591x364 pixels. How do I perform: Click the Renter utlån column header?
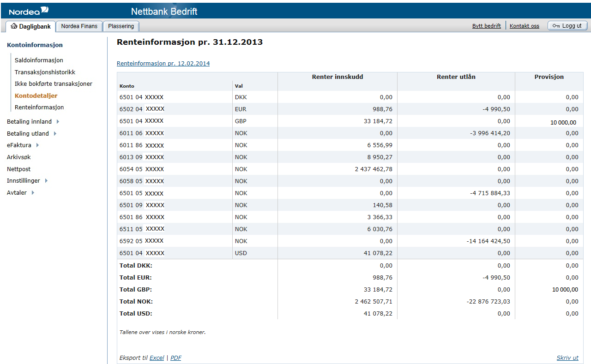point(456,77)
